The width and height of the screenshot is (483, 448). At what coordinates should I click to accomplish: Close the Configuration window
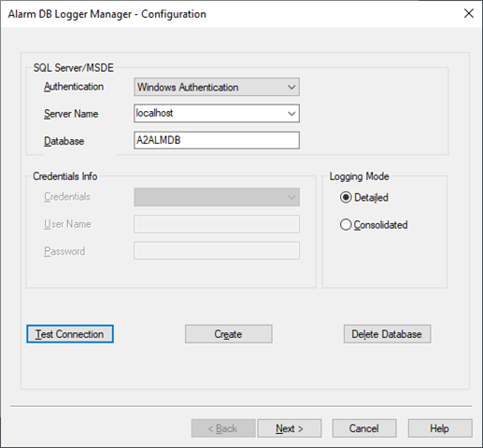tap(469, 13)
